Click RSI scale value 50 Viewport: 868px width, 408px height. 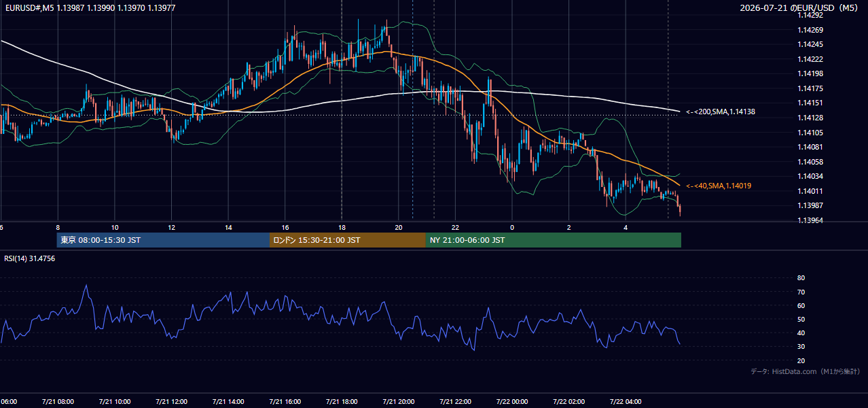point(801,319)
